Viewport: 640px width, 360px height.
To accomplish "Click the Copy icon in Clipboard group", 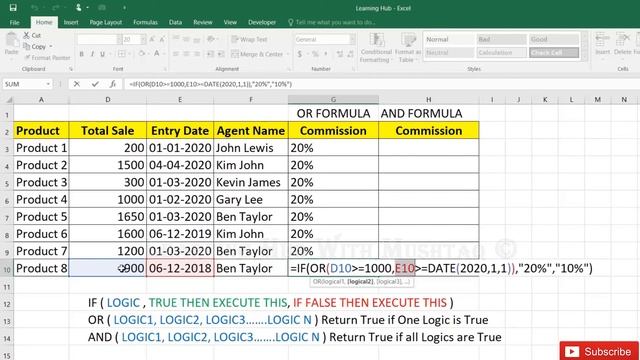I will pos(27,47).
